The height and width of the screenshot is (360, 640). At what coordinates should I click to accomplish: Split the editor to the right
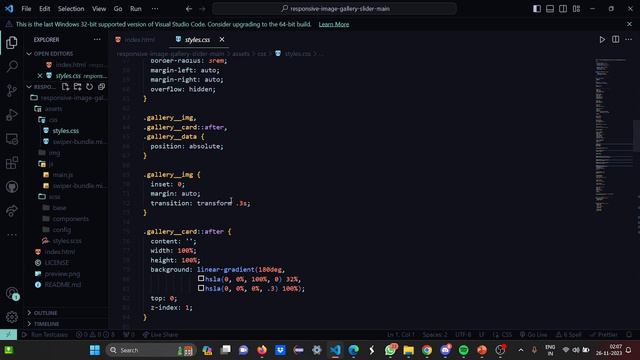[x=616, y=40]
